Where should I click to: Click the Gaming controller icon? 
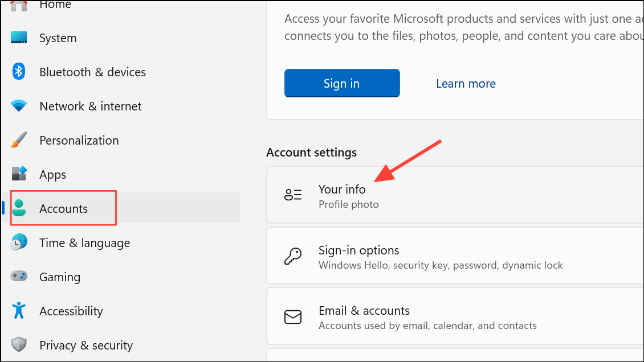click(x=19, y=277)
